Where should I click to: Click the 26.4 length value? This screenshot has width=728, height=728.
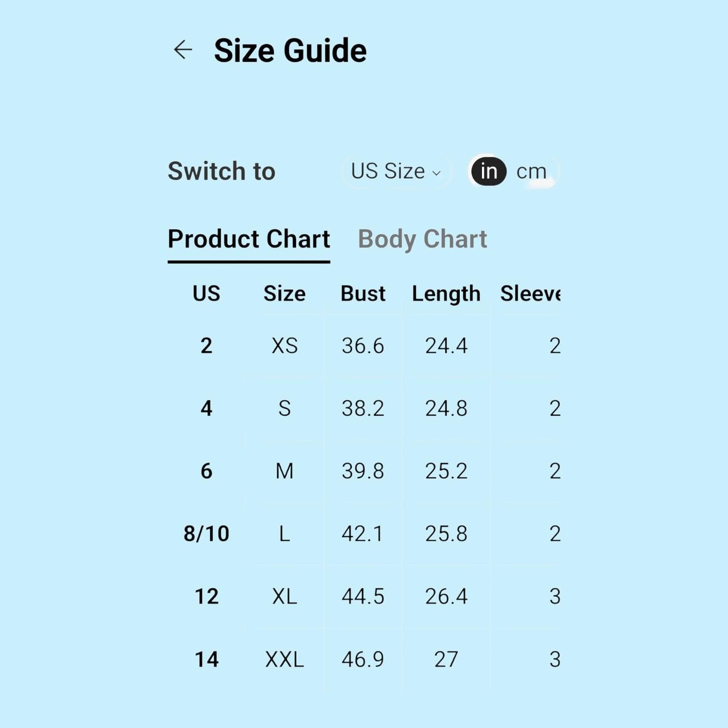(x=446, y=597)
